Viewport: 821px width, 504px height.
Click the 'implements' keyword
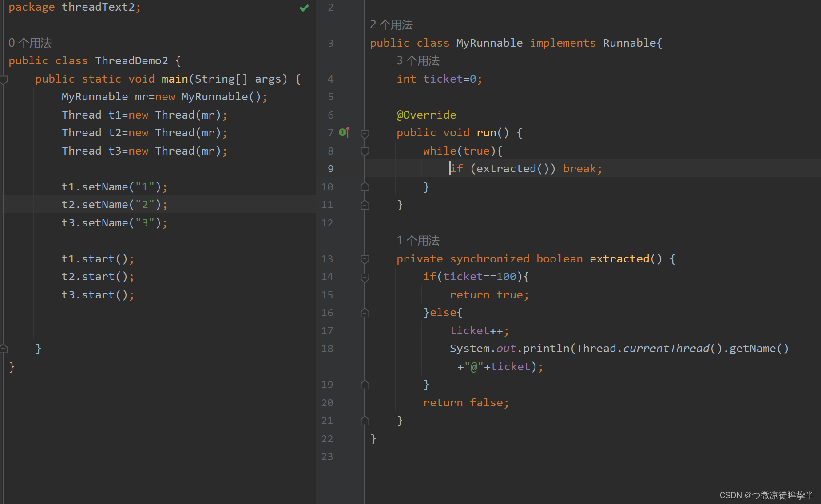563,43
